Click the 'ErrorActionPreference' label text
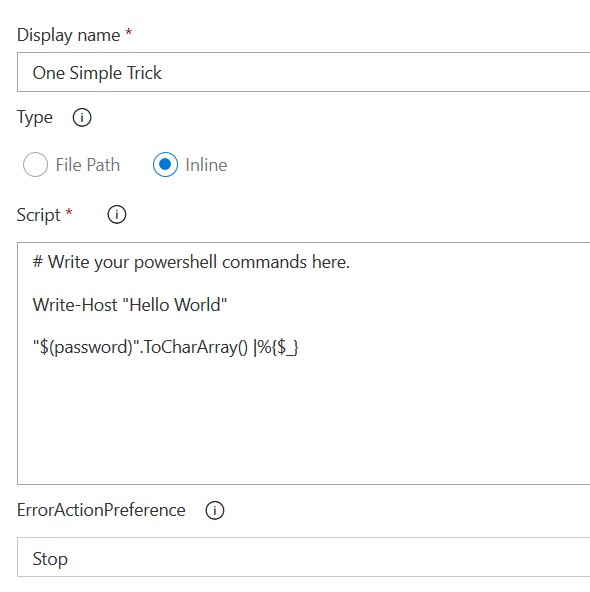This screenshot has width=590, height=592. coord(101,510)
